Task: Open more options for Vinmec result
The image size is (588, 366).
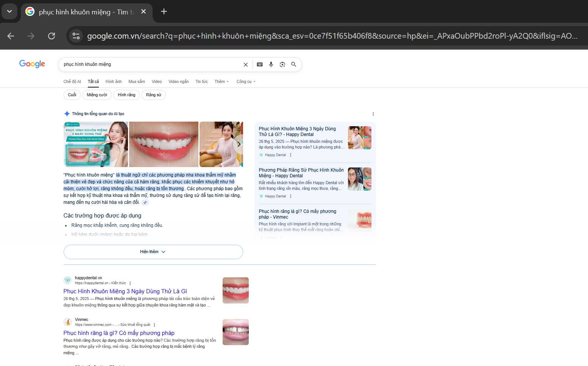Action: click(x=154, y=325)
